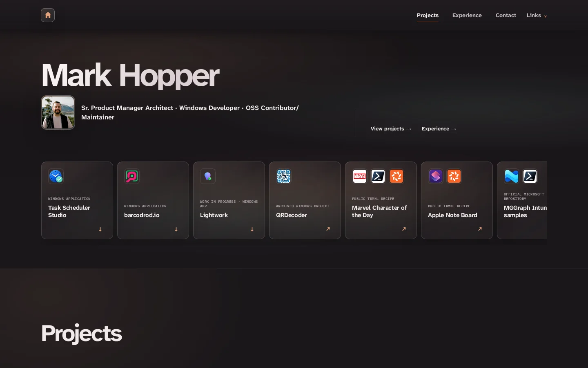Viewport: 588px width, 368px height.
Task: Select the Lightwork card title
Action: click(x=214, y=215)
